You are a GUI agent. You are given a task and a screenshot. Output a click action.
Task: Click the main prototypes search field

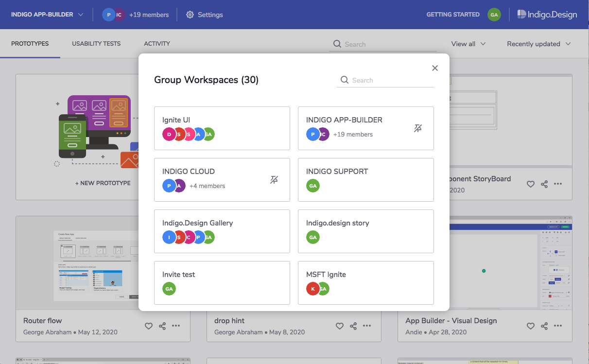[x=383, y=44]
